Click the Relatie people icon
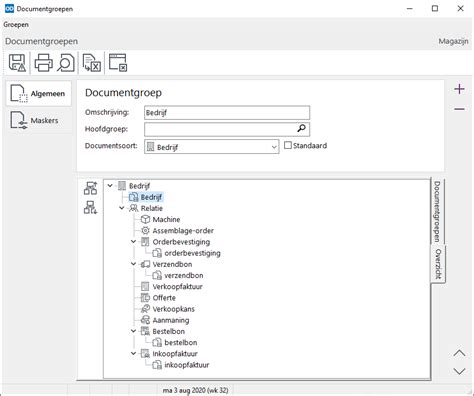The image size is (474, 396). click(x=134, y=208)
